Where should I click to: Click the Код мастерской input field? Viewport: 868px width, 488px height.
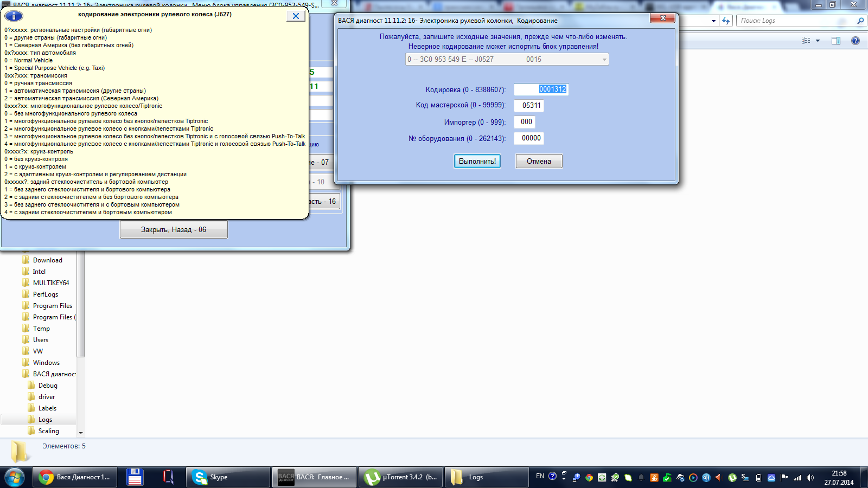pos(529,105)
